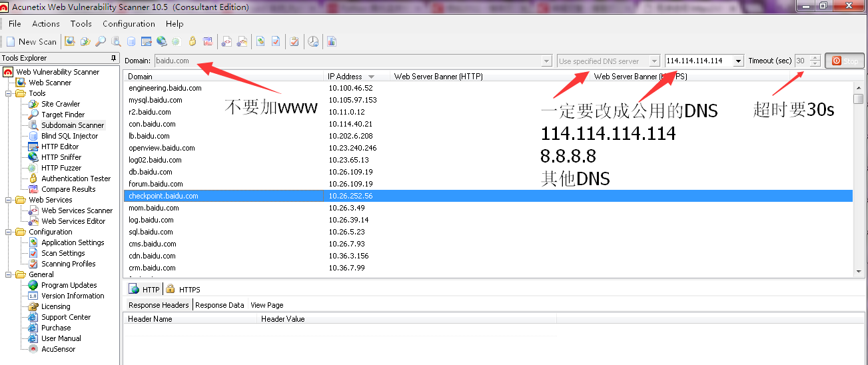Click inside the Domain input field

pos(347,61)
